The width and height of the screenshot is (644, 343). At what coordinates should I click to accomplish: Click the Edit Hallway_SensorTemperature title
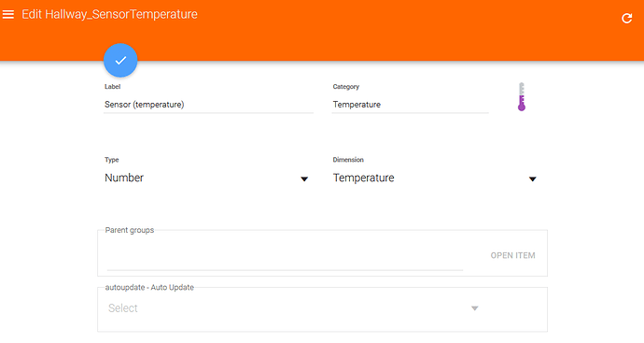point(109,14)
